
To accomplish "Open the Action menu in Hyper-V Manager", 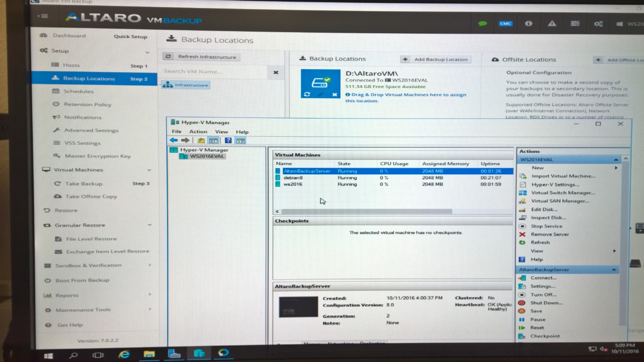I will tap(197, 132).
